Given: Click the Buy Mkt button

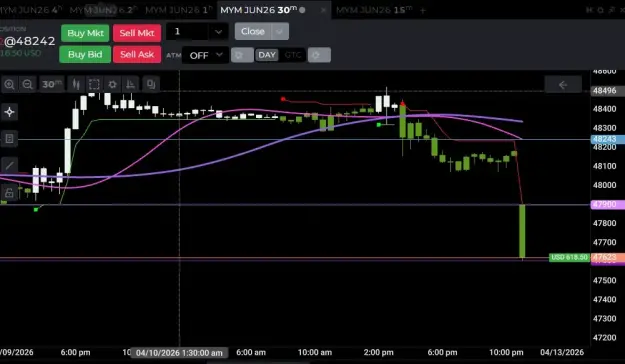Looking at the screenshot, I should [85, 33].
